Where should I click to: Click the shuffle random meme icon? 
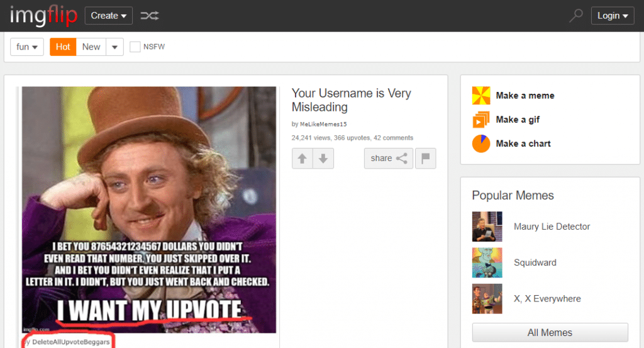tap(150, 16)
